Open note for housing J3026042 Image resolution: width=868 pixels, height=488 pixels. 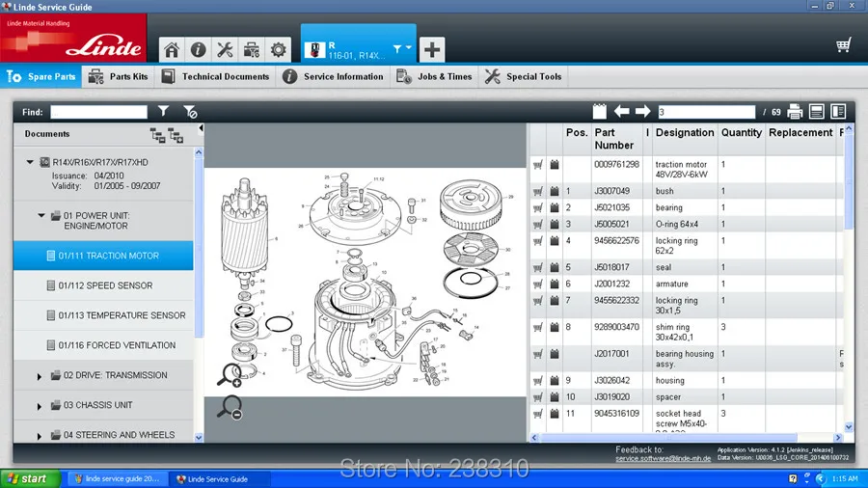click(x=555, y=380)
